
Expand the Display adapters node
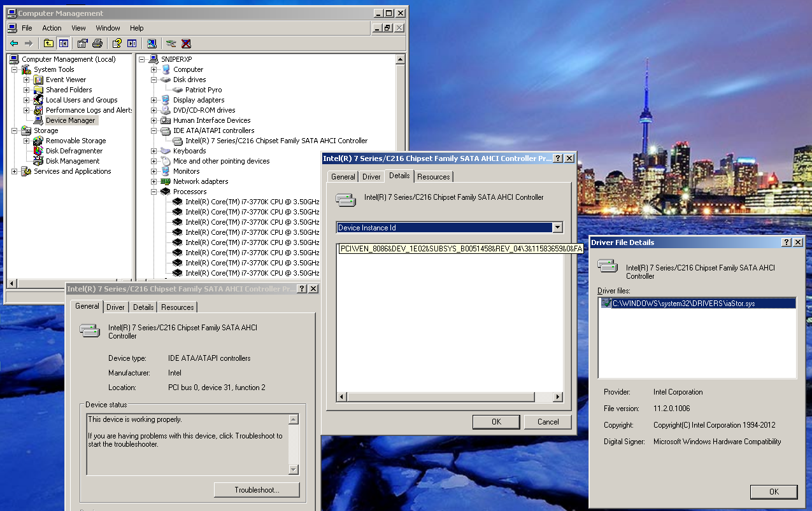click(x=154, y=100)
